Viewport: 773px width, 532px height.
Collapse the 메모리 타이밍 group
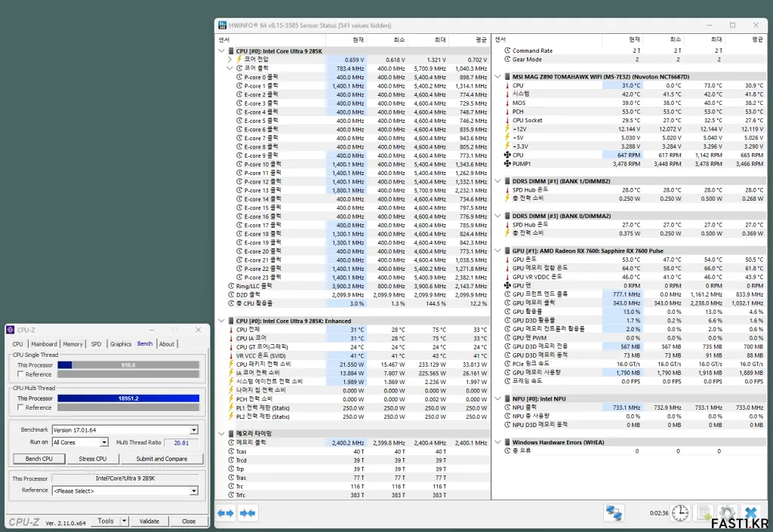coord(221,433)
